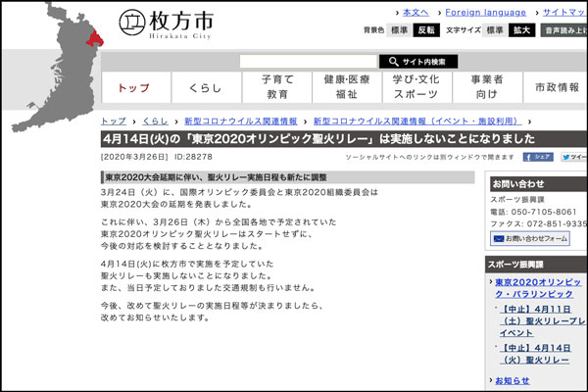This screenshot has width=588, height=392.
Task: Open the トップ navigation tab
Action: [133, 87]
